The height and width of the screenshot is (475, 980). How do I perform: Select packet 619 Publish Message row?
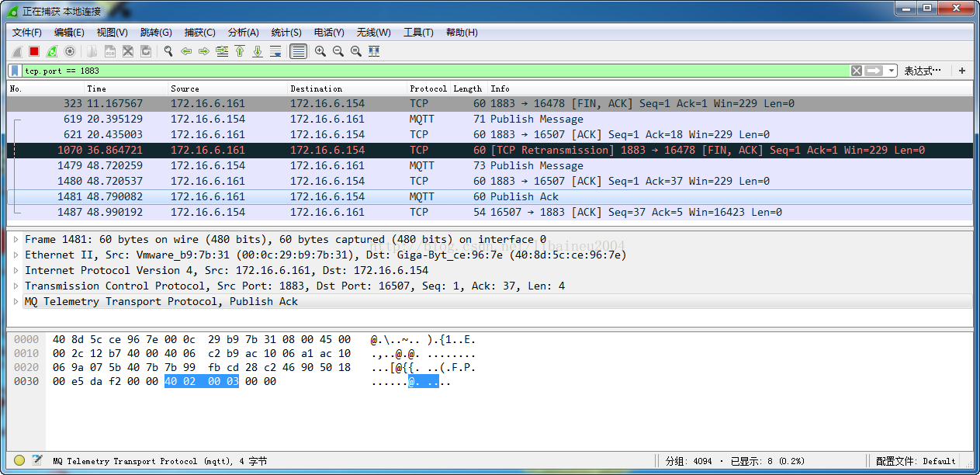pyautogui.click(x=490, y=119)
